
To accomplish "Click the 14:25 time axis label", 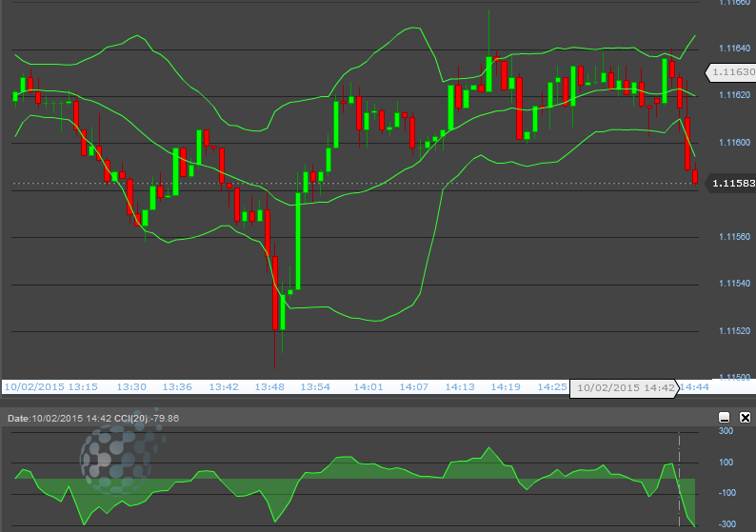I will coord(552,387).
